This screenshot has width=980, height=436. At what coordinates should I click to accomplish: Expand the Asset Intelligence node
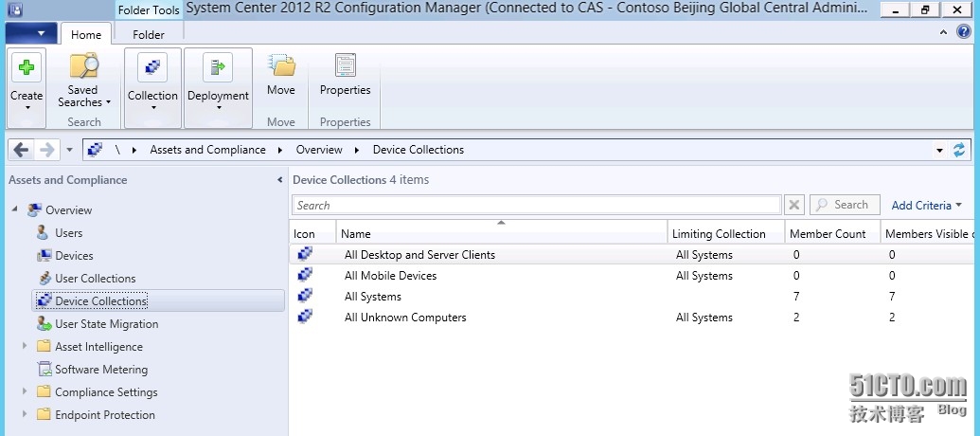pyautogui.click(x=25, y=345)
